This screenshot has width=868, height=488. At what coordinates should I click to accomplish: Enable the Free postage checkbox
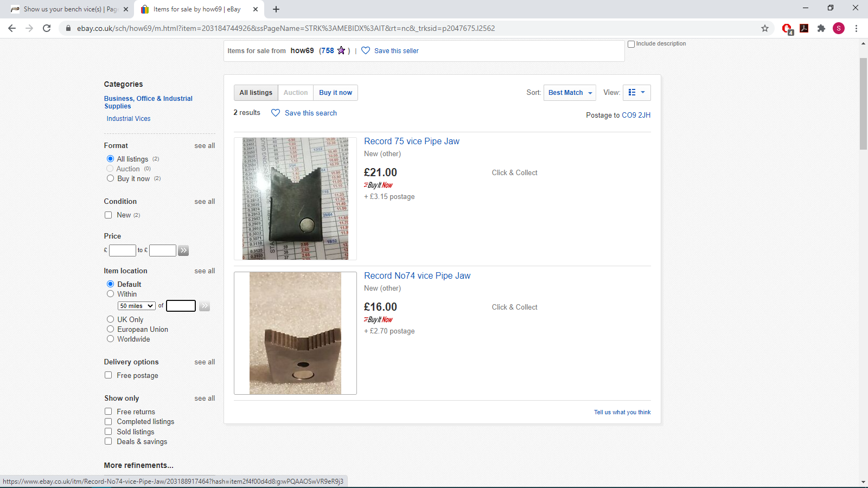click(108, 375)
